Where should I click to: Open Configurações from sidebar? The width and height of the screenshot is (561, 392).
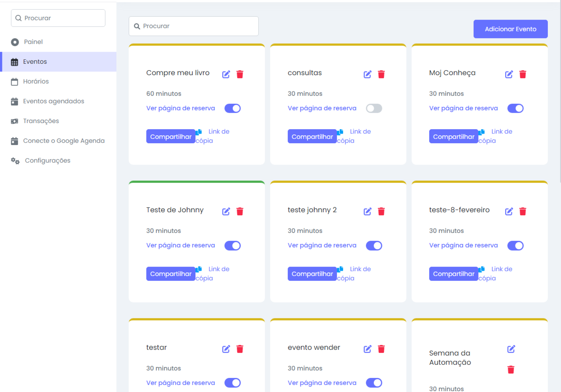(47, 160)
